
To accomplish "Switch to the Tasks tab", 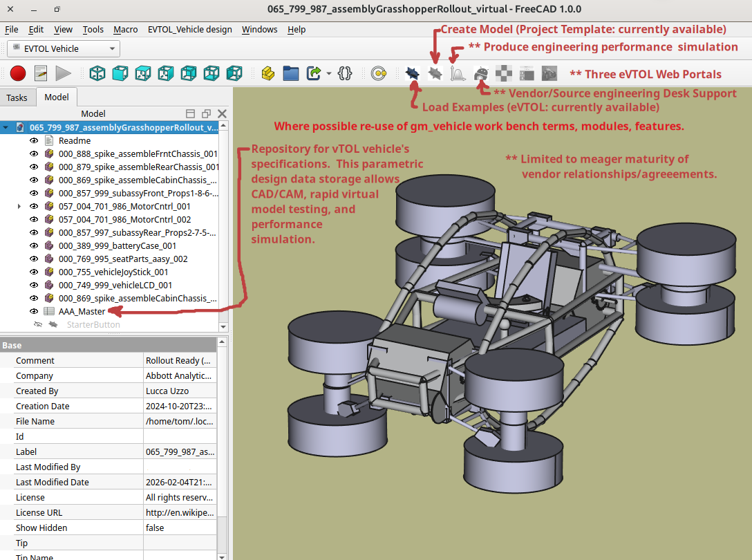I will pyautogui.click(x=17, y=97).
